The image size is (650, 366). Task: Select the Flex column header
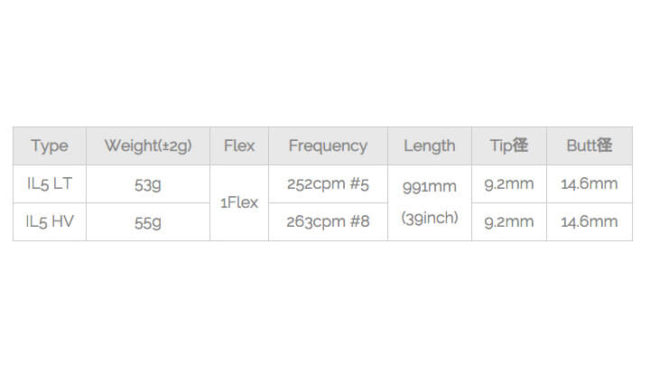pos(239,146)
